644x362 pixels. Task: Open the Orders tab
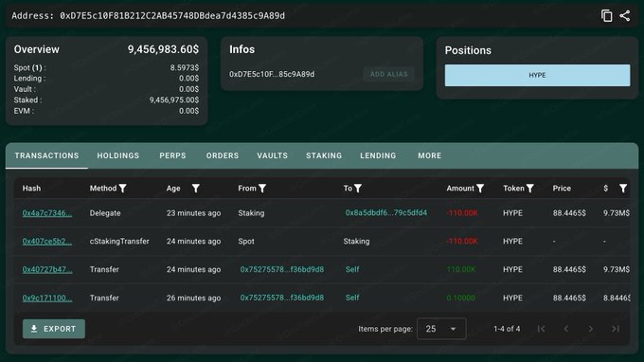(x=223, y=155)
